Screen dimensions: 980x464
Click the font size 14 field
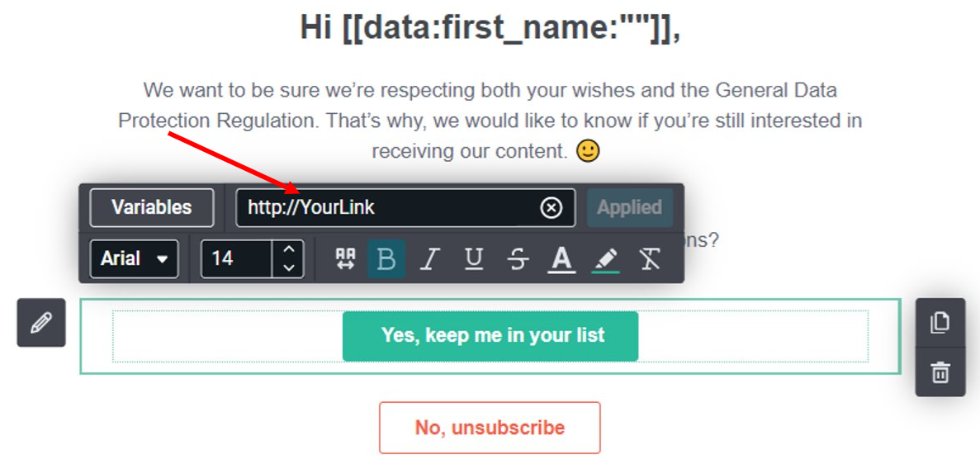238,258
